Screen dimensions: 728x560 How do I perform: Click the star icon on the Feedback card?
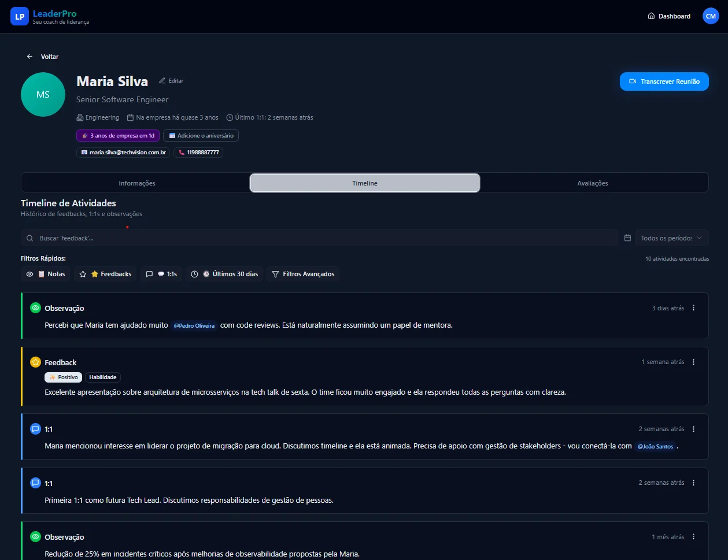coord(34,362)
